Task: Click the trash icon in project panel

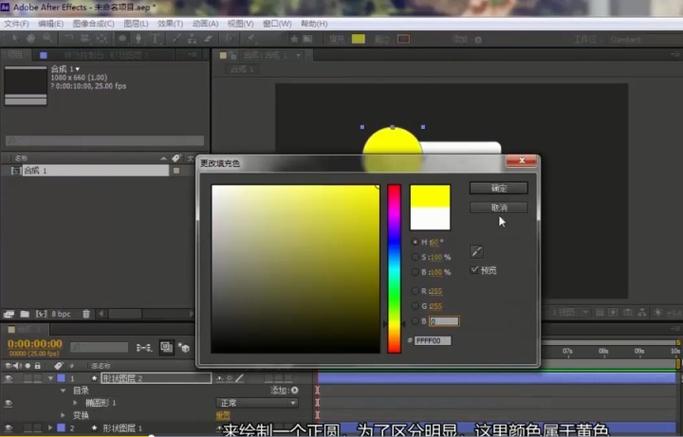Action: pyautogui.click(x=86, y=314)
